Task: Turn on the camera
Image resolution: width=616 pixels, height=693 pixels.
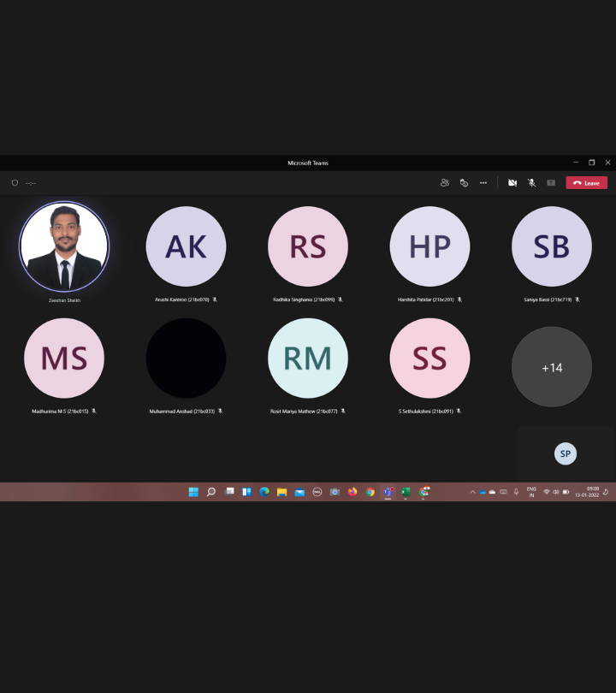Action: tap(512, 183)
